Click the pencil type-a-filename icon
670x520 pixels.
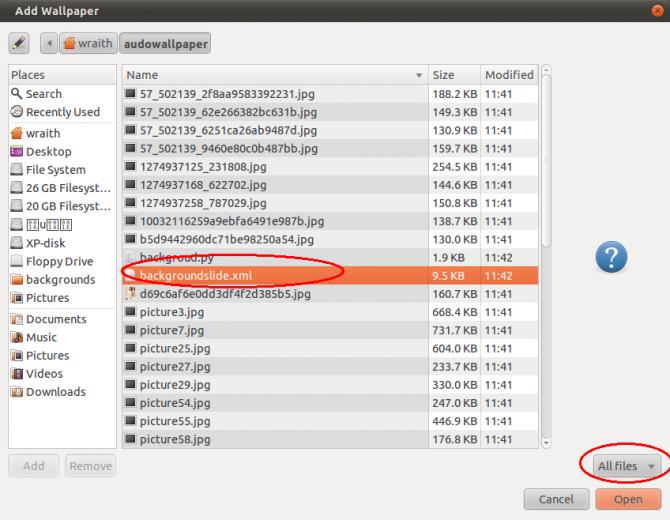[x=19, y=43]
